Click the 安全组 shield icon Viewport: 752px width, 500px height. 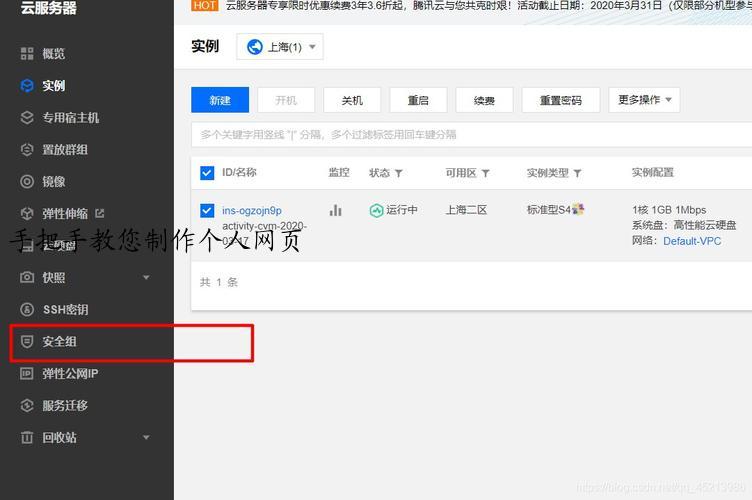pyautogui.click(x=27, y=341)
